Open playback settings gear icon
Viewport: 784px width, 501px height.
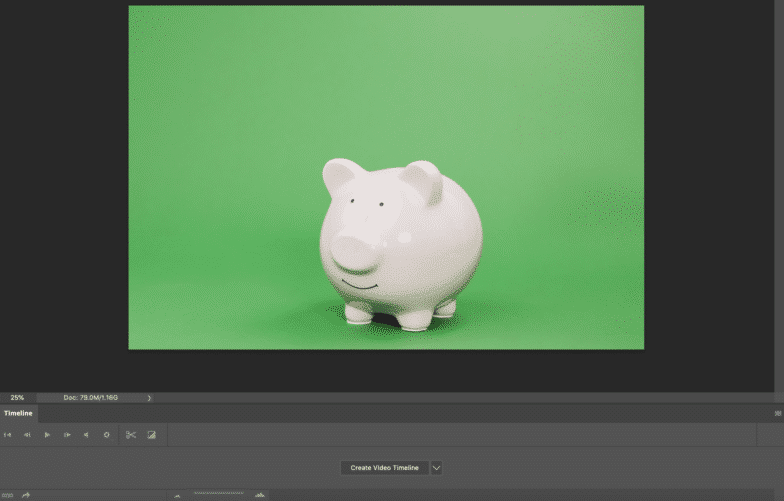coord(106,435)
